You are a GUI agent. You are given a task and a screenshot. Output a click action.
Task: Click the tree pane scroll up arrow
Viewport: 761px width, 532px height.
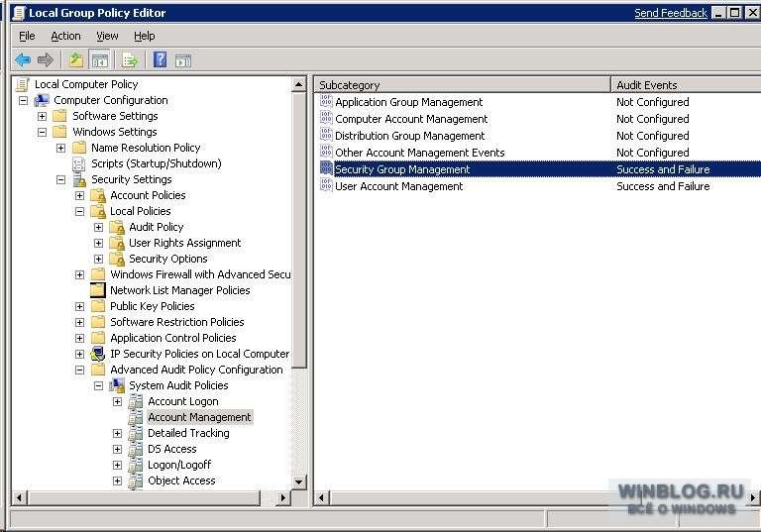pyautogui.click(x=299, y=85)
